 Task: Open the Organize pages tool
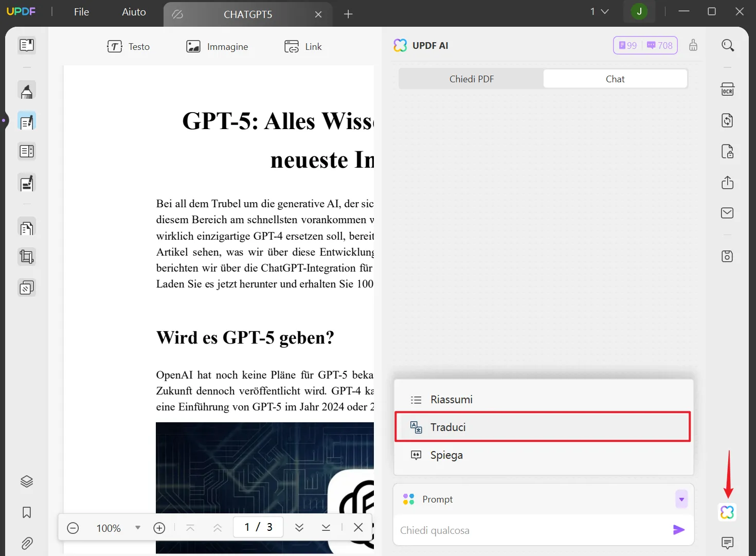[x=27, y=152]
